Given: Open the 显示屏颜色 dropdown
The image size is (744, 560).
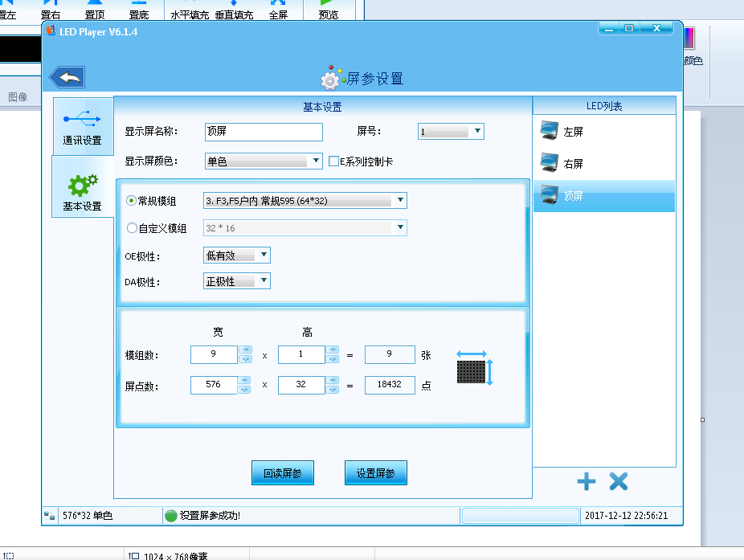Looking at the screenshot, I should tap(264, 161).
